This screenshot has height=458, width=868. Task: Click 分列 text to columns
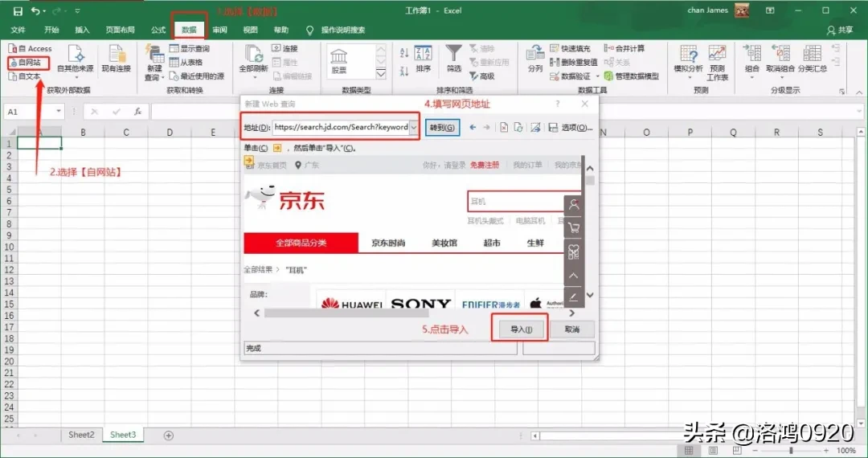point(535,59)
